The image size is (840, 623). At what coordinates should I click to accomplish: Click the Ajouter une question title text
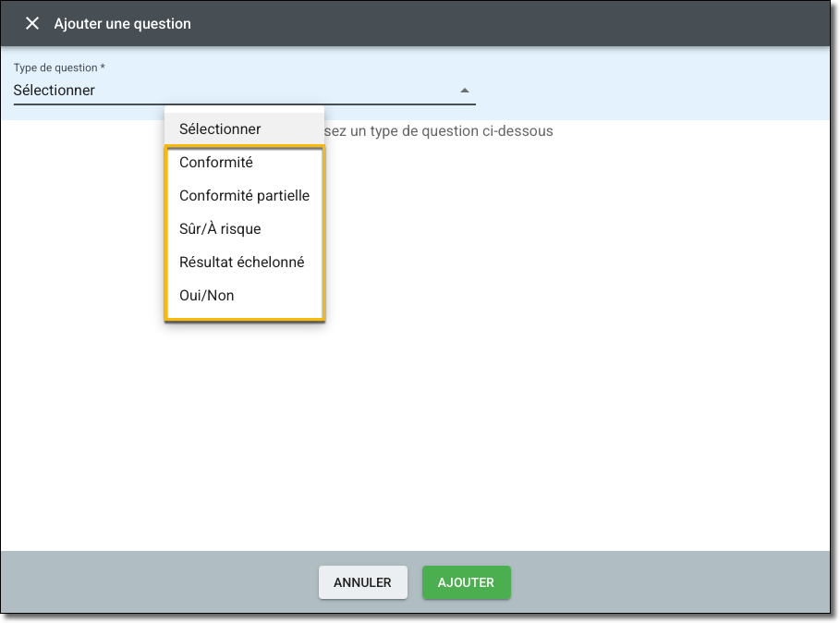click(x=122, y=24)
